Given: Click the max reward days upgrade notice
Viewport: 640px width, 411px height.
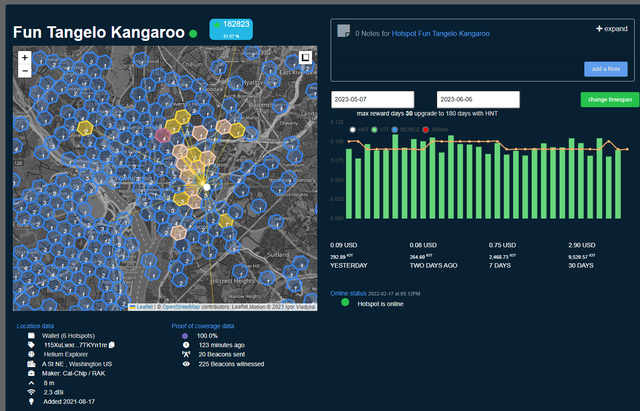Looking at the screenshot, I should (427, 113).
